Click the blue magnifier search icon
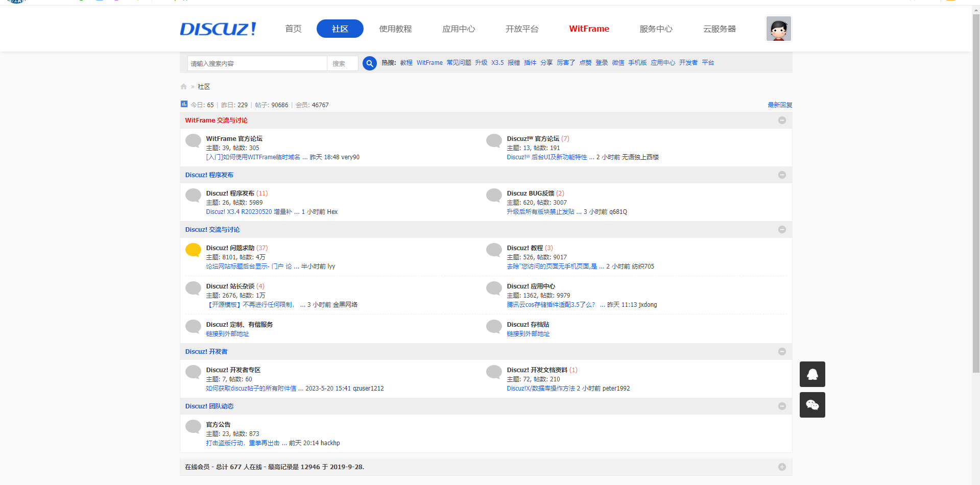Image resolution: width=980 pixels, height=485 pixels. coord(369,63)
